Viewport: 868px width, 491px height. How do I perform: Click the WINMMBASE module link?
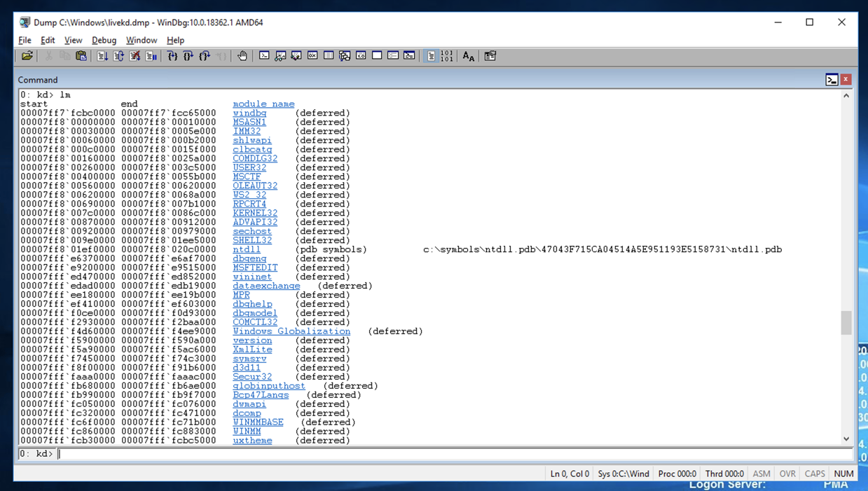coord(258,422)
